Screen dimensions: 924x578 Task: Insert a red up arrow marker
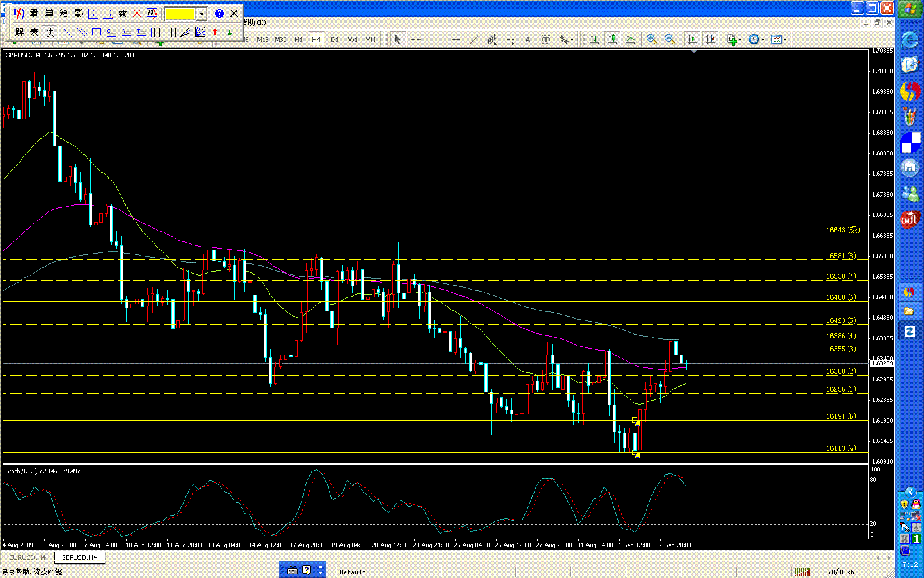[215, 31]
